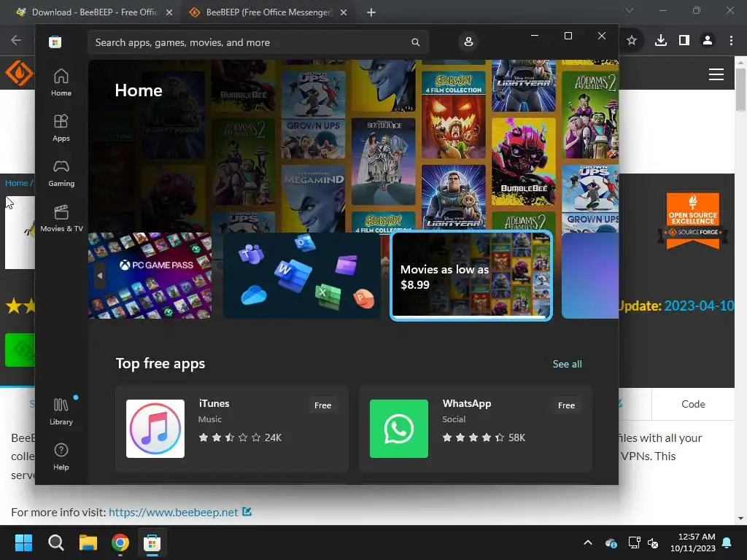This screenshot has height=560, width=747.
Task: Open the Microsoft 365 apps banner
Action: tap(301, 275)
